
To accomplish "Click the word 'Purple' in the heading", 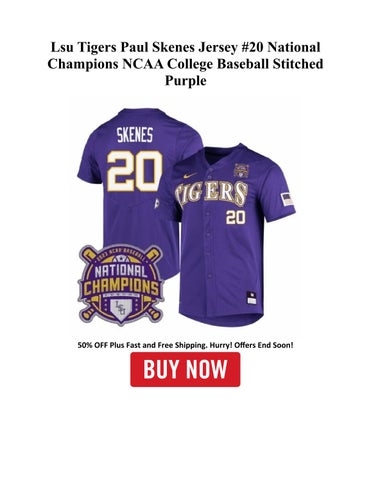I will 185,80.
